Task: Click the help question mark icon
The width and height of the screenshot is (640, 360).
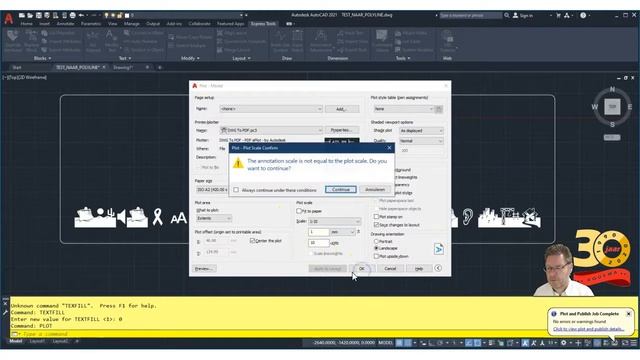Action: 583,15
